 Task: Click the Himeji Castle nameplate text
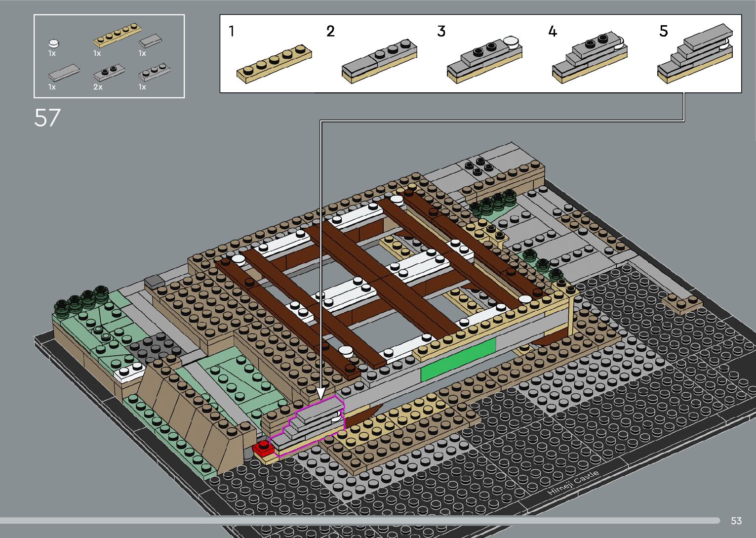[573, 484]
